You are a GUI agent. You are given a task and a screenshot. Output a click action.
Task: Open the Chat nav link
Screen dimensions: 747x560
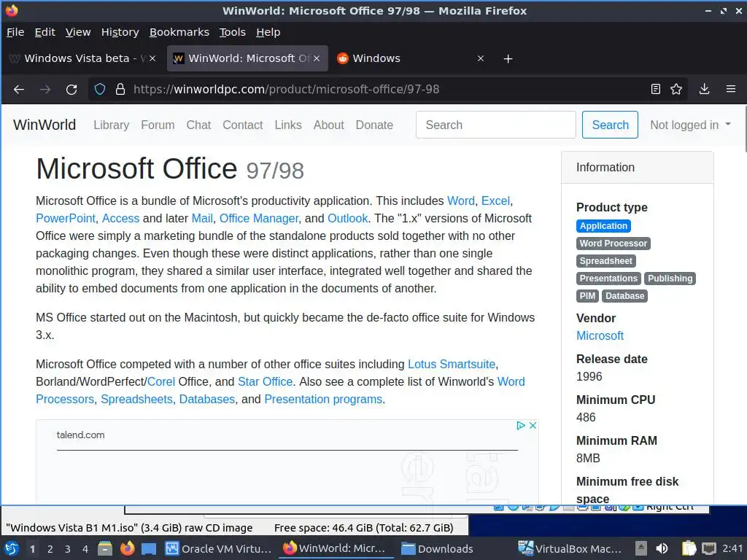tap(198, 125)
